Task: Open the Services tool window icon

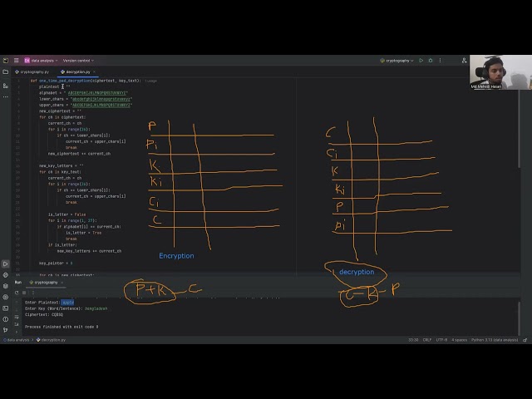Action: pos(6,297)
